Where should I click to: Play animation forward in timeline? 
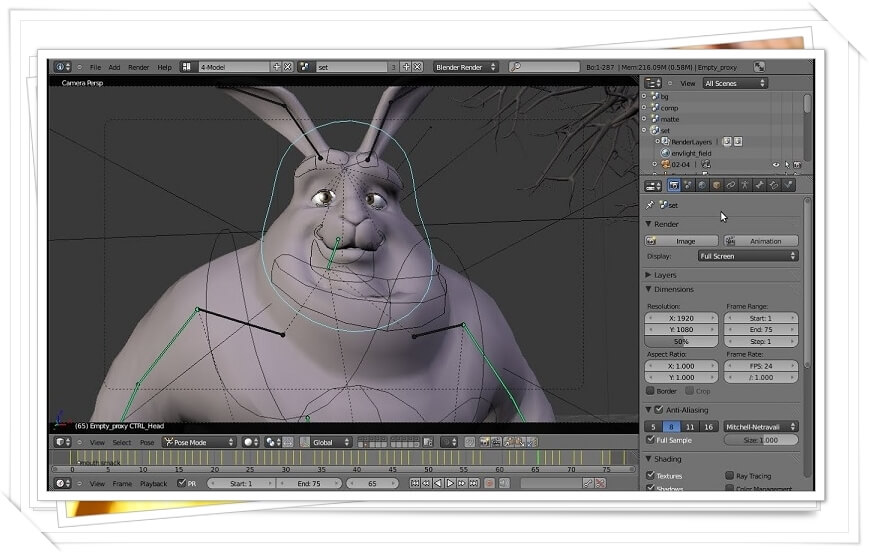(x=450, y=483)
